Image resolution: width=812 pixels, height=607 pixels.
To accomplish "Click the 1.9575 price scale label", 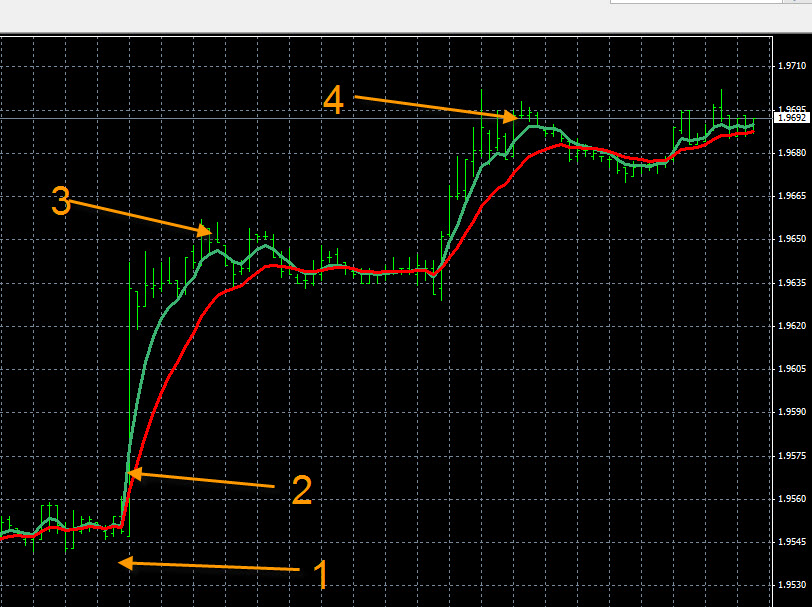I will tap(792, 456).
